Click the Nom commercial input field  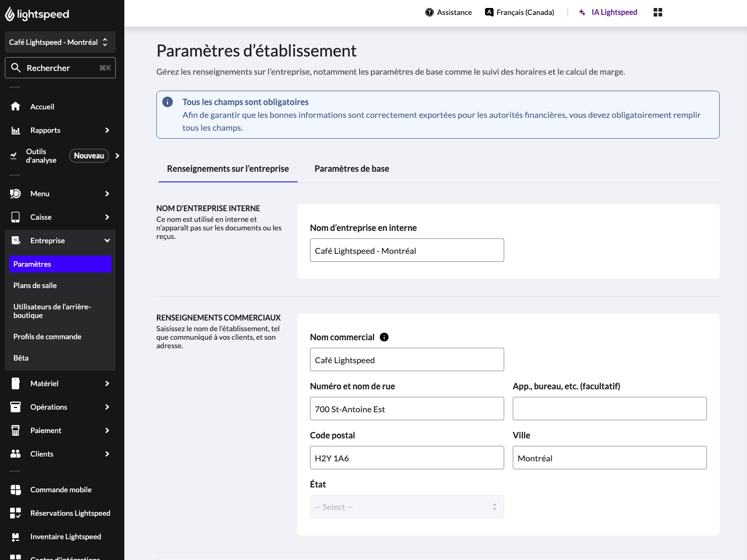pyautogui.click(x=407, y=359)
